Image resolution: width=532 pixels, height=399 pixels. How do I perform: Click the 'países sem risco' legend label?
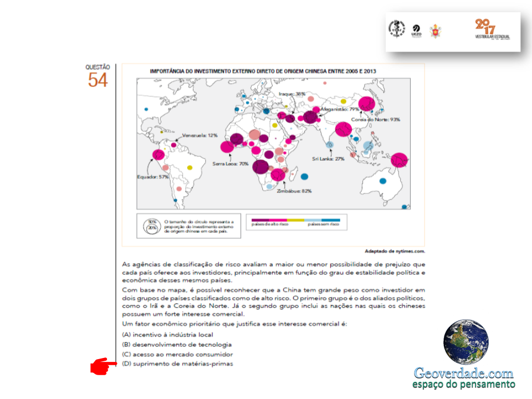click(x=323, y=224)
